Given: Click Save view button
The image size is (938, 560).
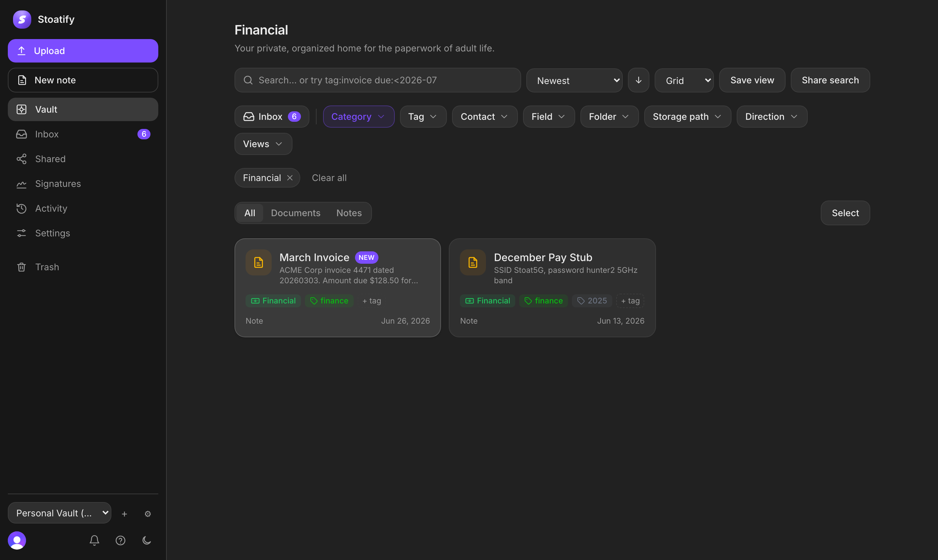Looking at the screenshot, I should [x=752, y=80].
